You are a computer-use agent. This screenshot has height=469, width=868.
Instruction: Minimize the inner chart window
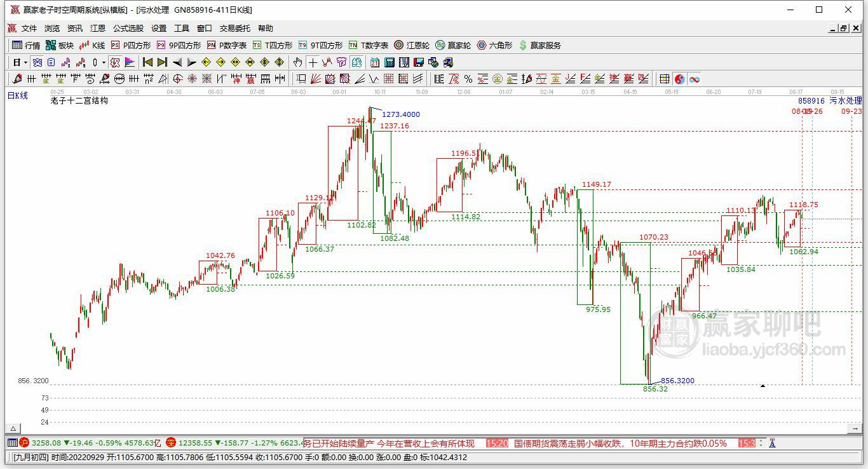click(833, 29)
